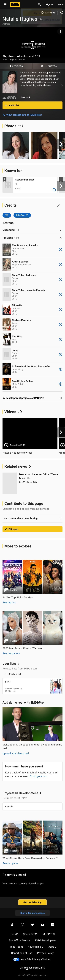Open the hamburger menu in the header

coord(5,5)
